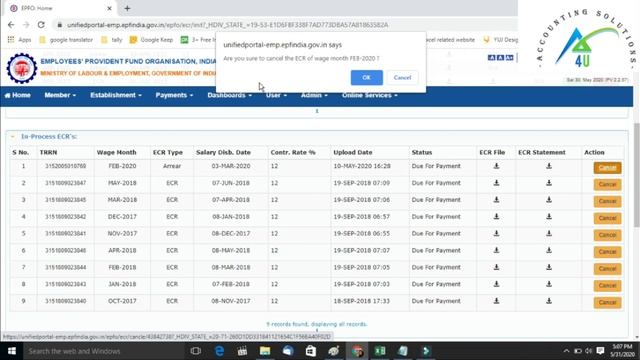Open Task View on the taskbar
640x360 pixels.
(196, 351)
